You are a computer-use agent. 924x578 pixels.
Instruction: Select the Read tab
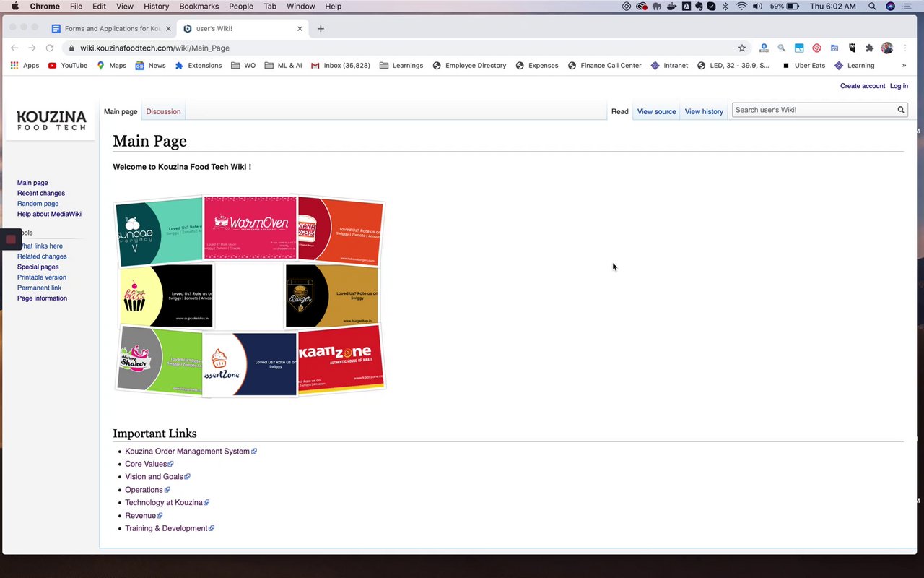click(619, 111)
